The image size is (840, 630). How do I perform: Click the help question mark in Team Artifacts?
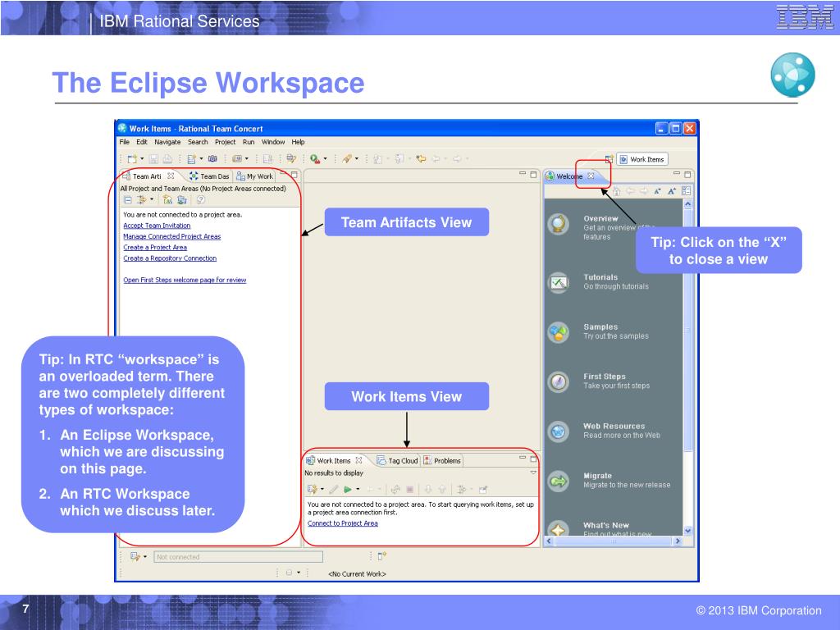pyautogui.click(x=200, y=200)
